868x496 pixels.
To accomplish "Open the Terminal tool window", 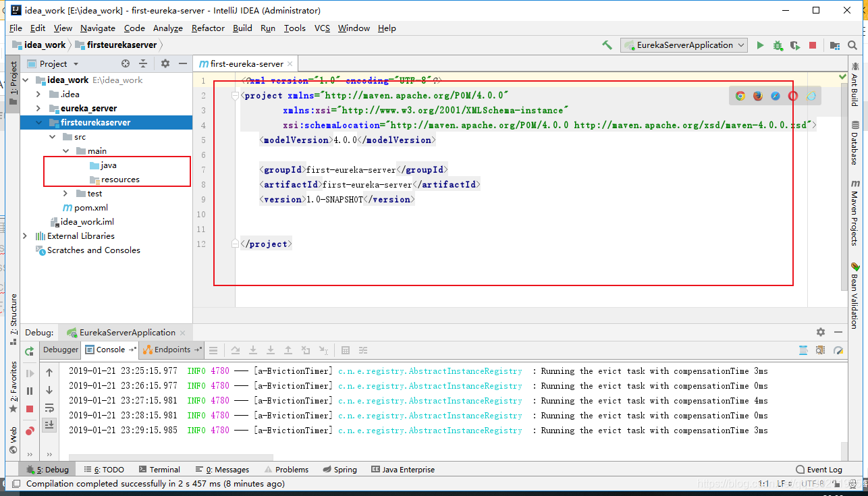I will [159, 470].
